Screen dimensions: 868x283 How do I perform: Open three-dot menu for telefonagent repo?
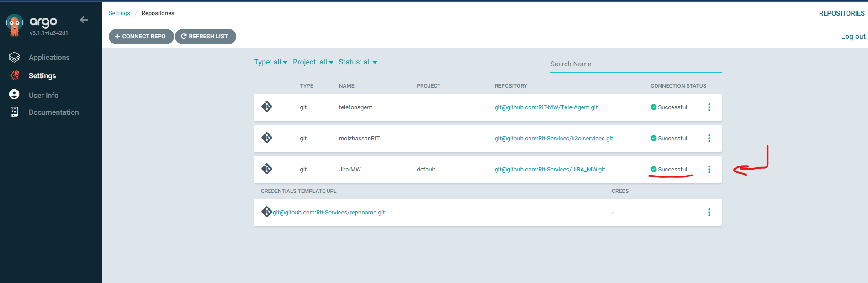click(709, 107)
